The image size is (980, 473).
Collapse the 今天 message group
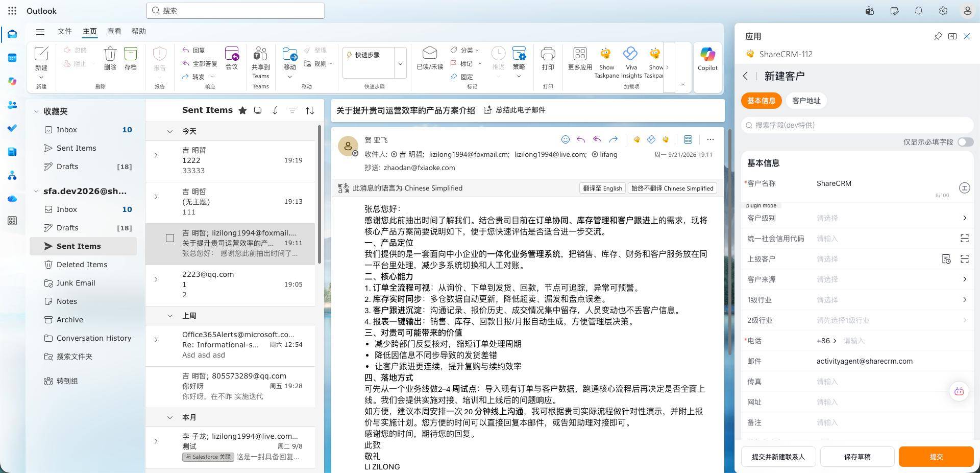coord(170,131)
